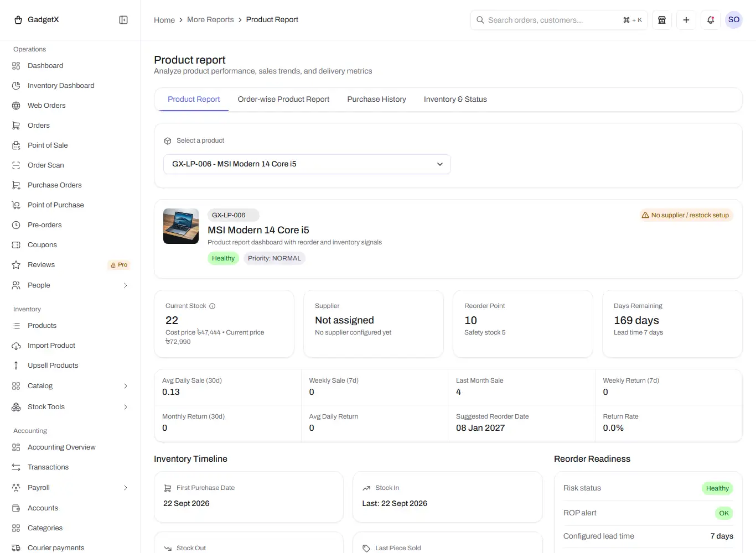Click the plus quick-add icon
The width and height of the screenshot is (756, 553).
point(686,20)
